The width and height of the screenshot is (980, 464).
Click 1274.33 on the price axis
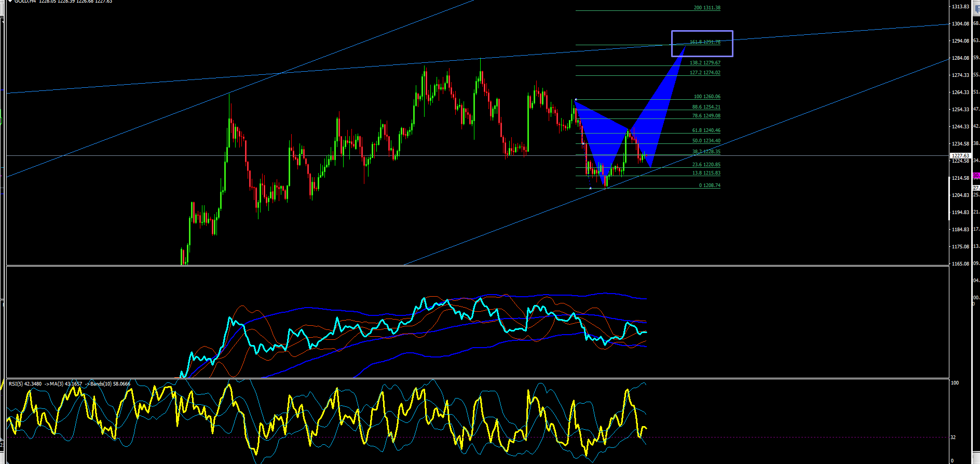pyautogui.click(x=960, y=75)
